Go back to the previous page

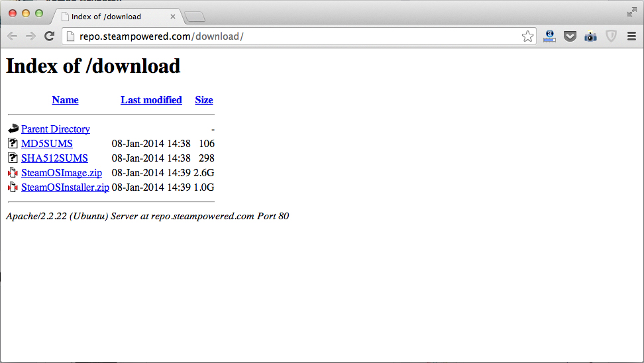13,36
